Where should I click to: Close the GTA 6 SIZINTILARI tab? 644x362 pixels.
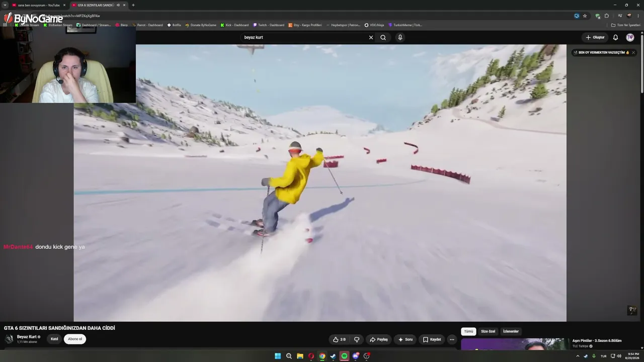124,5
